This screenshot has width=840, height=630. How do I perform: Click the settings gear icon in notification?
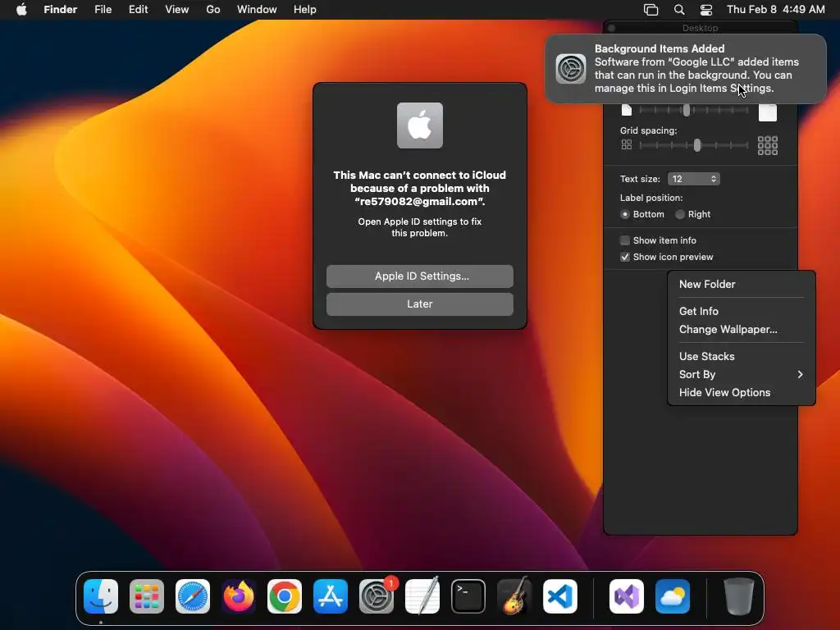(x=571, y=69)
